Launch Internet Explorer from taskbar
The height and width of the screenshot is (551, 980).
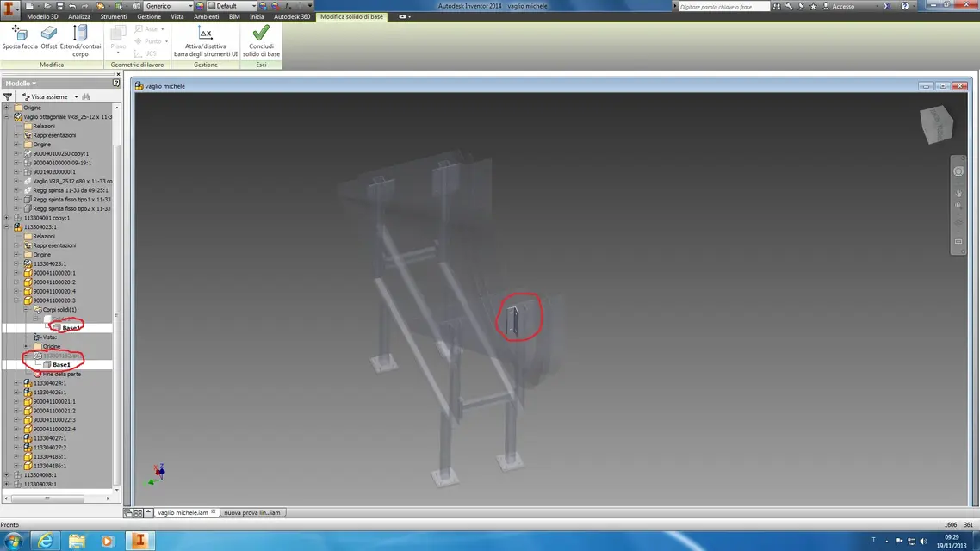tap(45, 541)
